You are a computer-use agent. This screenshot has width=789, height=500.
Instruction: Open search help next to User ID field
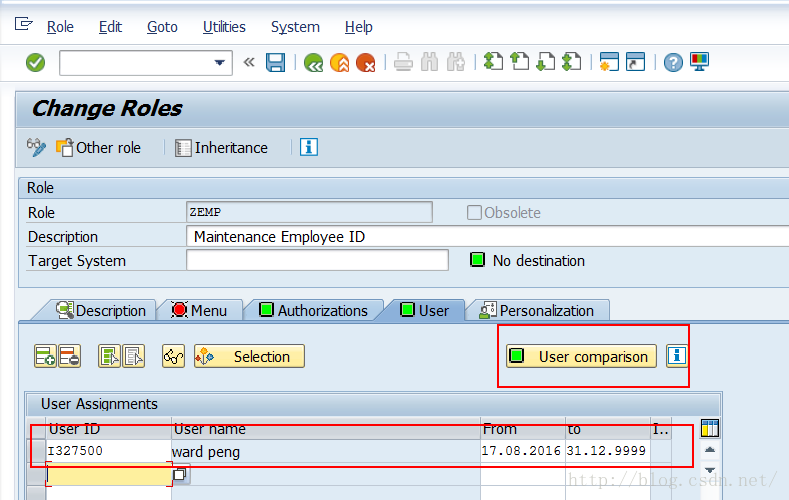point(180,474)
